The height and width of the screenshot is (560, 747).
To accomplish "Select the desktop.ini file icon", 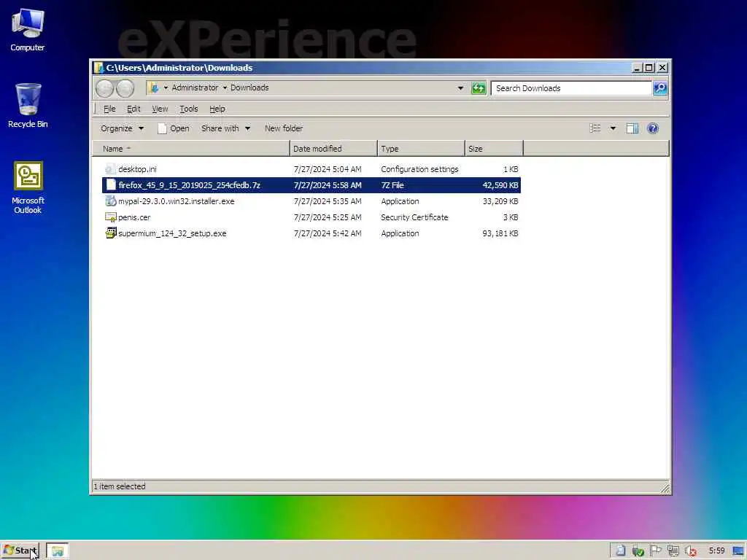I will [x=111, y=169].
